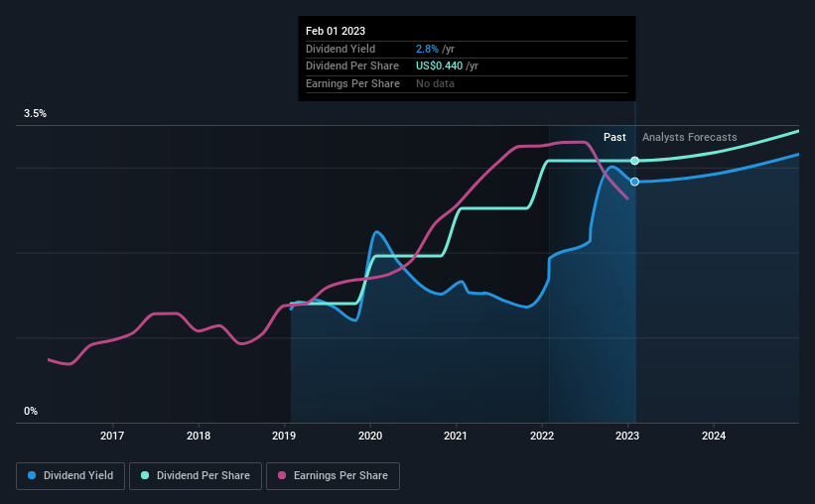Click the 2020 x-axis label
The image size is (815, 504).
point(370,436)
